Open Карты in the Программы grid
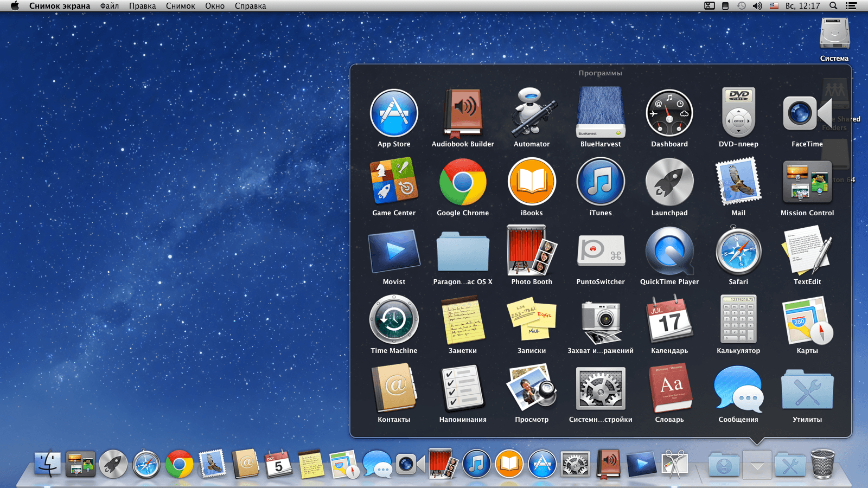Viewport: 868px width, 488px height. coord(807,320)
